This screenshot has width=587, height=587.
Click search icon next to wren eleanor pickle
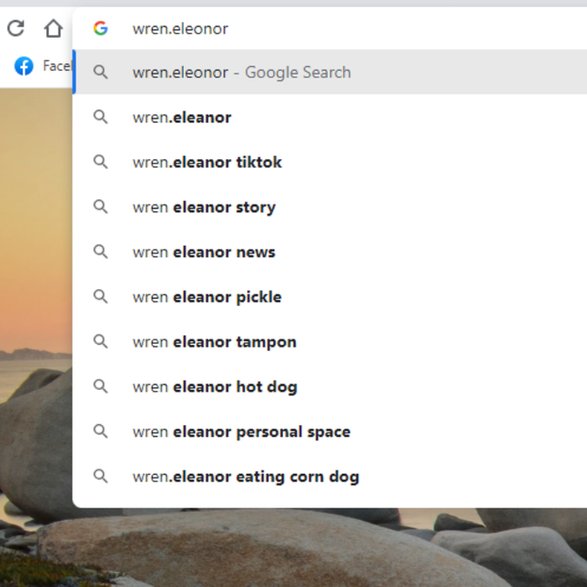click(x=100, y=297)
